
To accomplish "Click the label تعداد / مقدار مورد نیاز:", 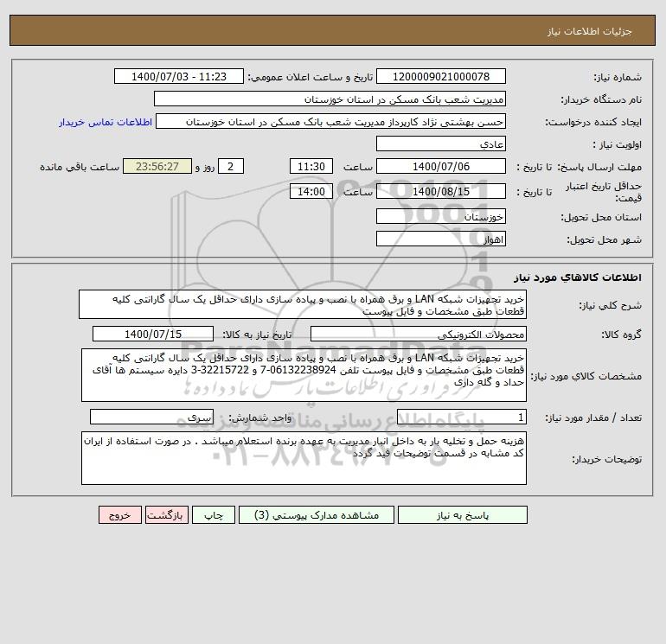I will (593, 418).
